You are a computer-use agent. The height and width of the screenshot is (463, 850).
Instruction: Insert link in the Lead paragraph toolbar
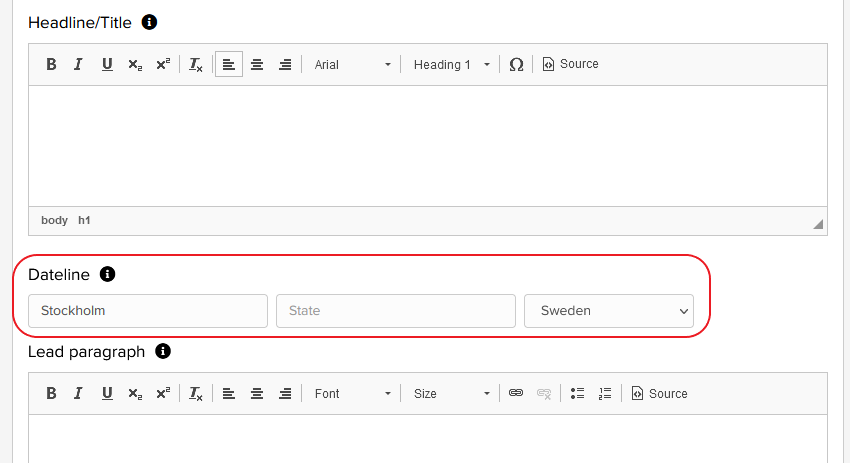point(516,393)
